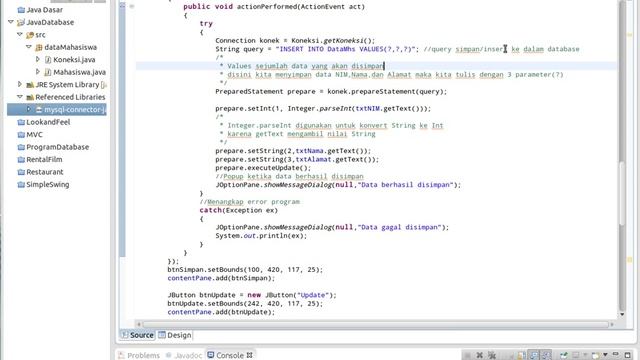
Task: Open Display Selected Console dropdown arrow
Action: coord(585,355)
